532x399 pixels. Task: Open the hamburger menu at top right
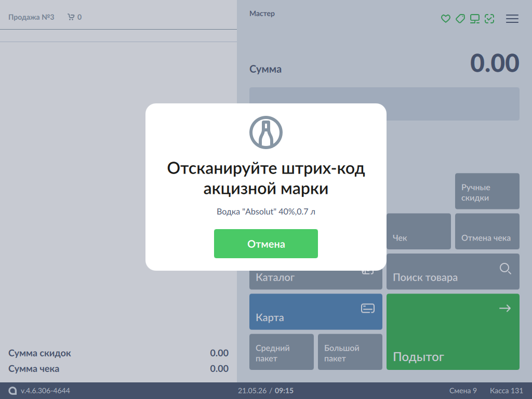point(512,19)
